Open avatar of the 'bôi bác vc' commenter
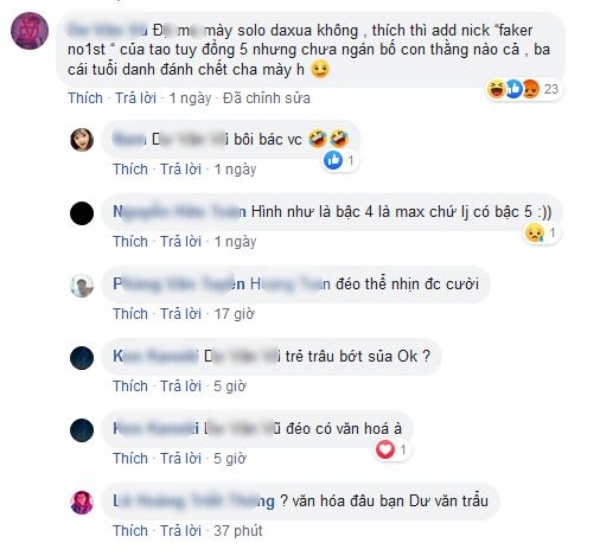The width and height of the screenshot is (600, 551). (x=82, y=140)
